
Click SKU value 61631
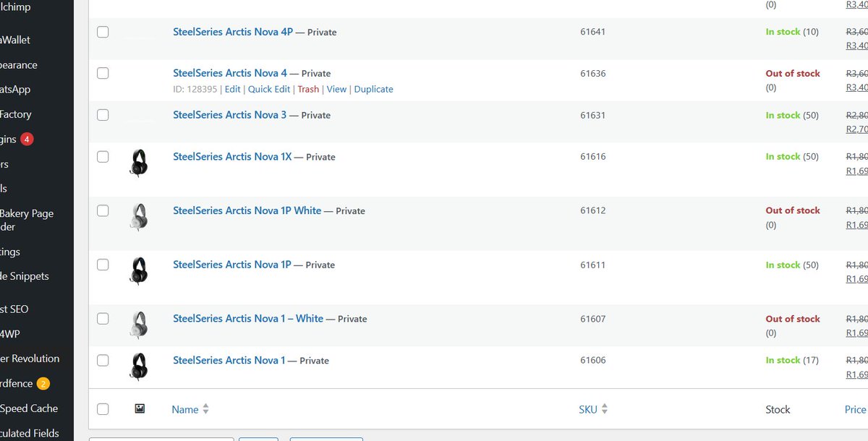592,115
